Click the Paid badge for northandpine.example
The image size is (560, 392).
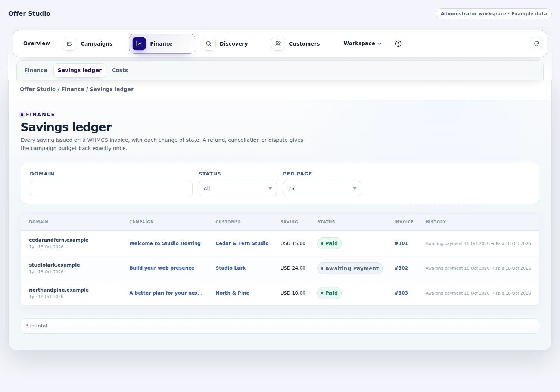(329, 293)
